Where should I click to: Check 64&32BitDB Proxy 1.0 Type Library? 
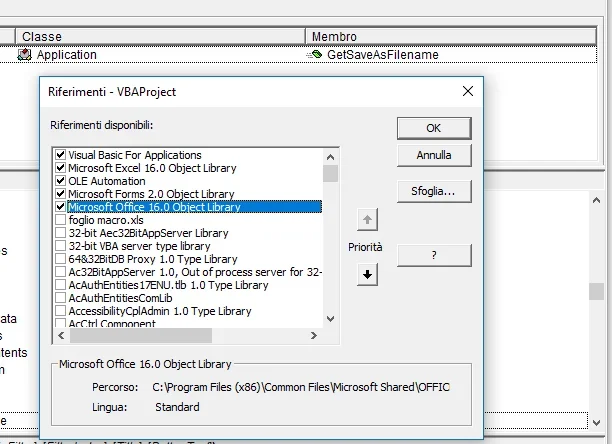[60, 259]
